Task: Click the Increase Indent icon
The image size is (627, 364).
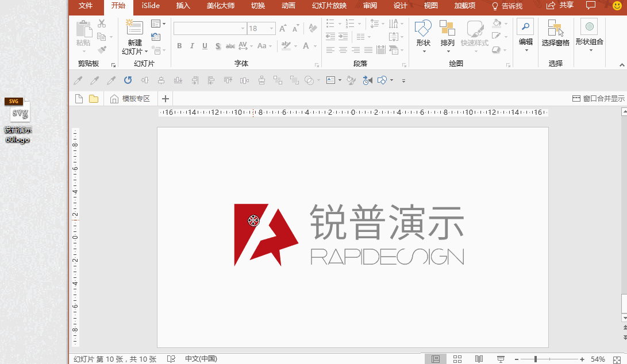Action: 343,37
